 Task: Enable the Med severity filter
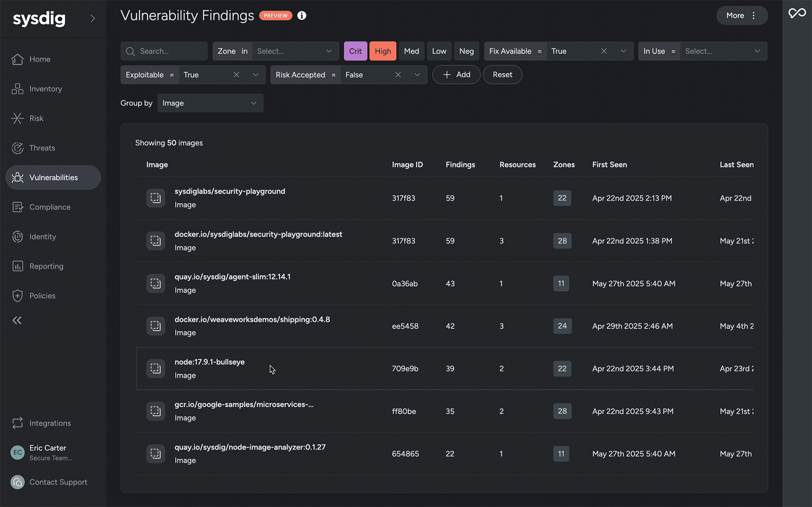click(x=411, y=51)
